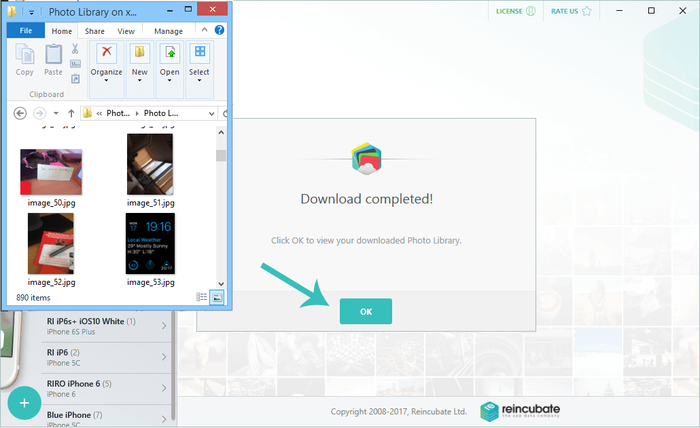Maximize the main application window
Image resolution: width=700 pixels, height=428 pixels.
point(651,11)
